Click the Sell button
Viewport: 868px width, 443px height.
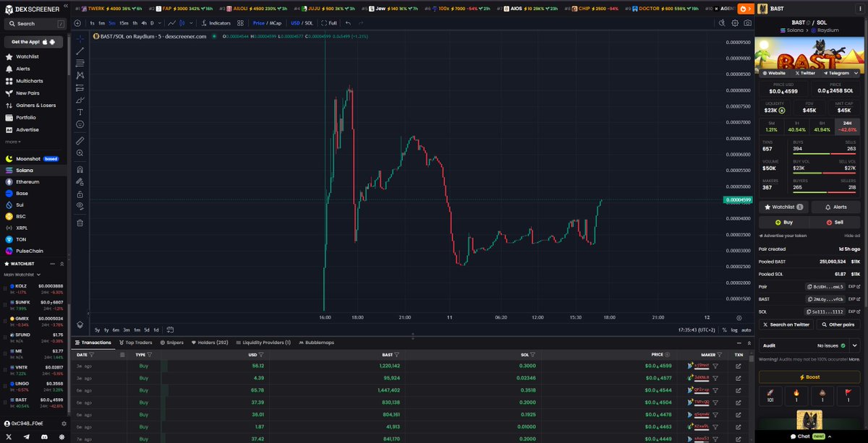pos(836,223)
